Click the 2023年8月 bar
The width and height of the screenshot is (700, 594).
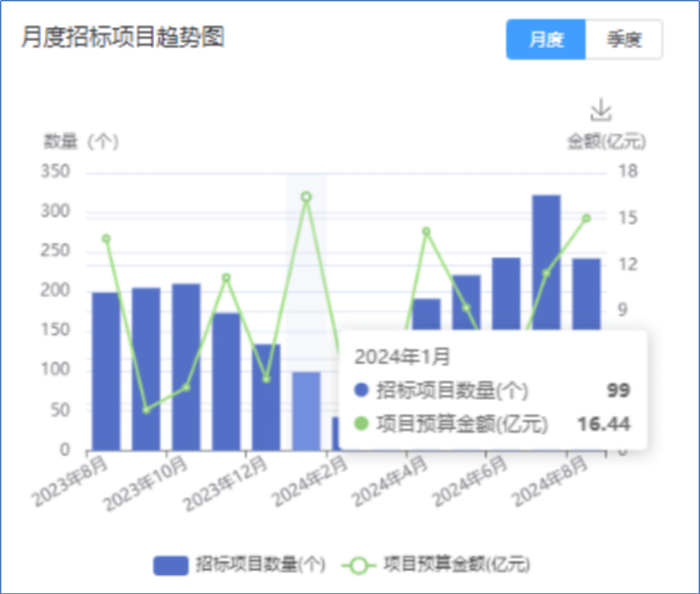point(106,372)
